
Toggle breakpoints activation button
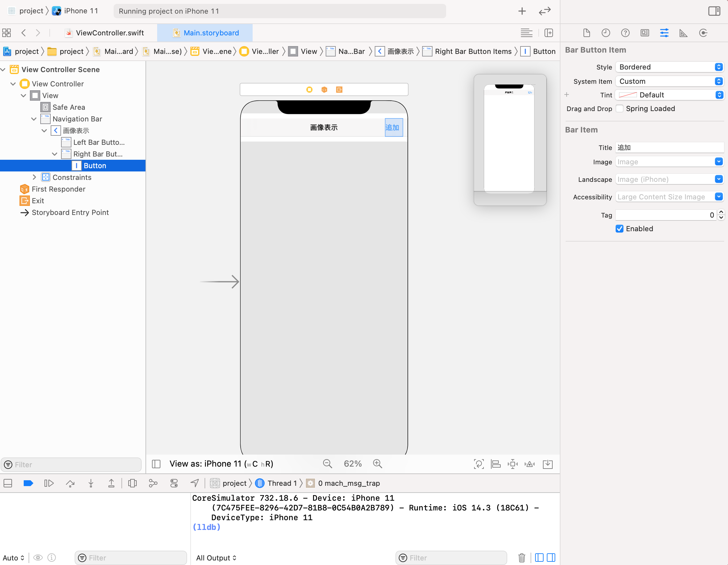[x=28, y=483]
